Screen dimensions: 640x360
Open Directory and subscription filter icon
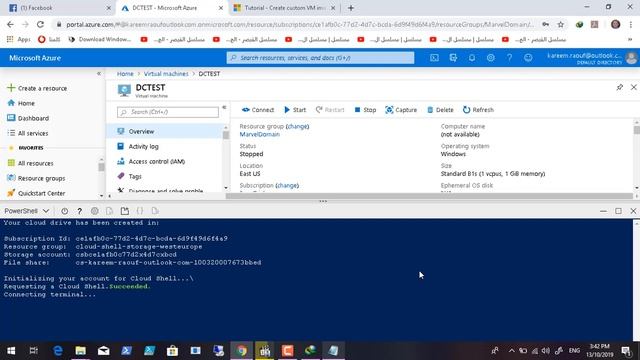(x=453, y=58)
